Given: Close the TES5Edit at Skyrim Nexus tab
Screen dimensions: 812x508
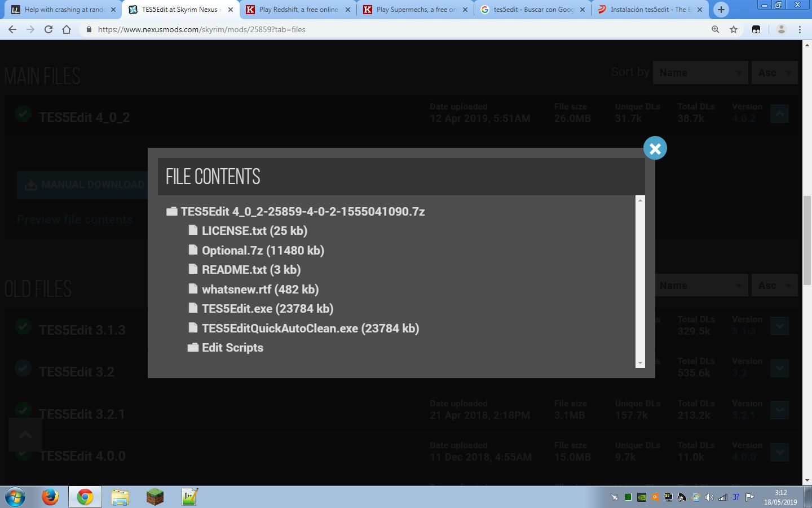Looking at the screenshot, I should [231, 10].
